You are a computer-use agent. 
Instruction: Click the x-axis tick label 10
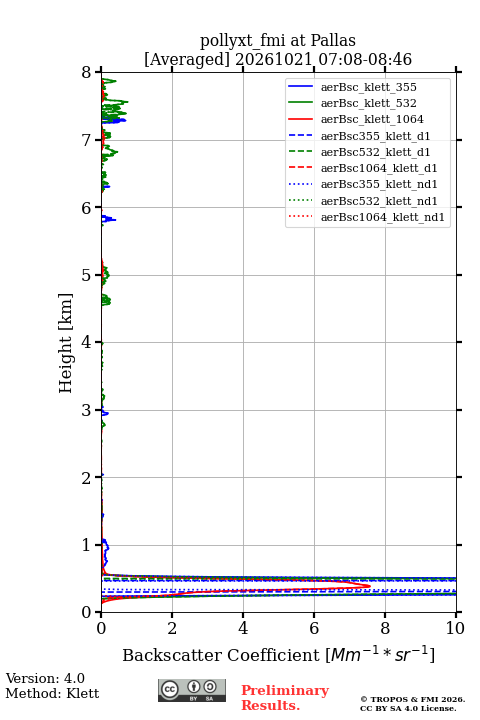[x=455, y=628]
